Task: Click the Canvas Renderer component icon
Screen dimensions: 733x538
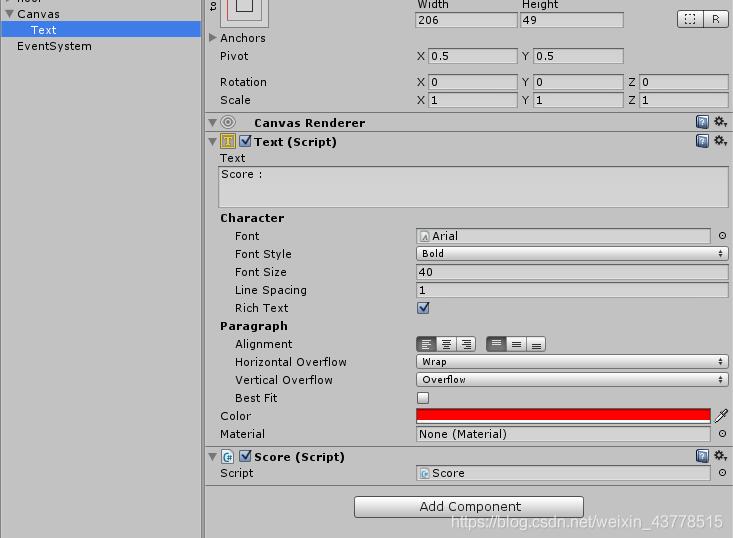Action: [228, 122]
